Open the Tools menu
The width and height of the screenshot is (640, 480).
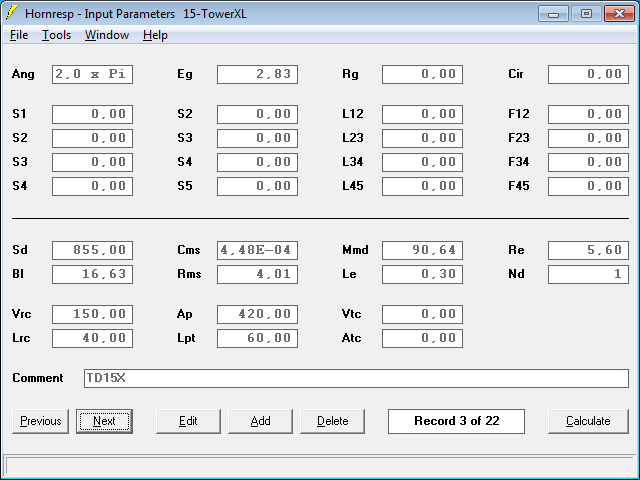[56, 35]
